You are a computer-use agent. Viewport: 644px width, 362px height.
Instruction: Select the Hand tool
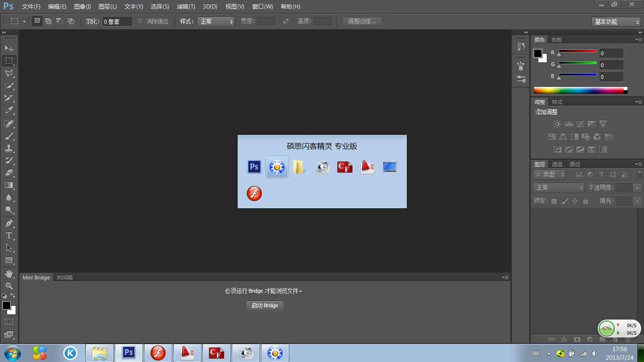coord(9,274)
